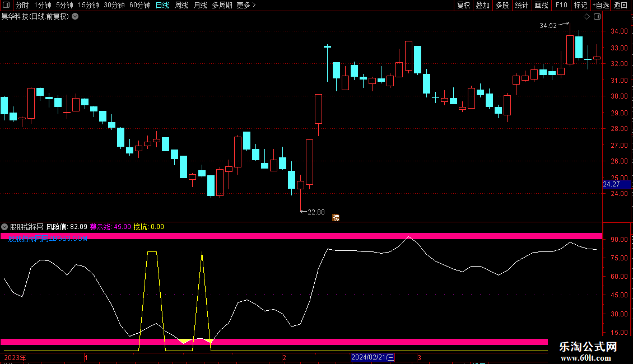This screenshot has width=633, height=364.
Task: Click the 24.27 price label on axis
Action: click(616, 184)
